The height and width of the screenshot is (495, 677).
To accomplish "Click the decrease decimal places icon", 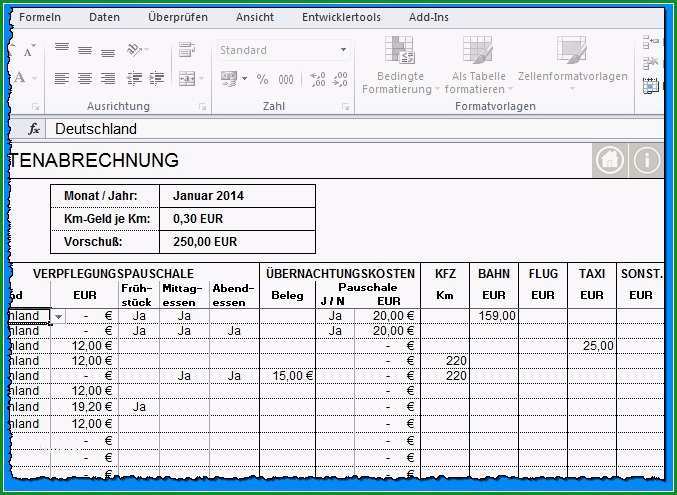I will coord(341,79).
